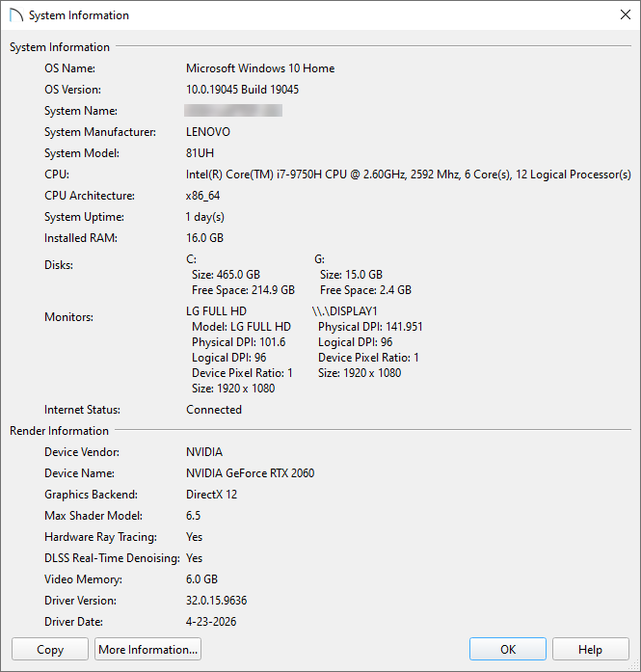This screenshot has width=641, height=672.
Task: Click the Monitors: label
Action: (68, 317)
